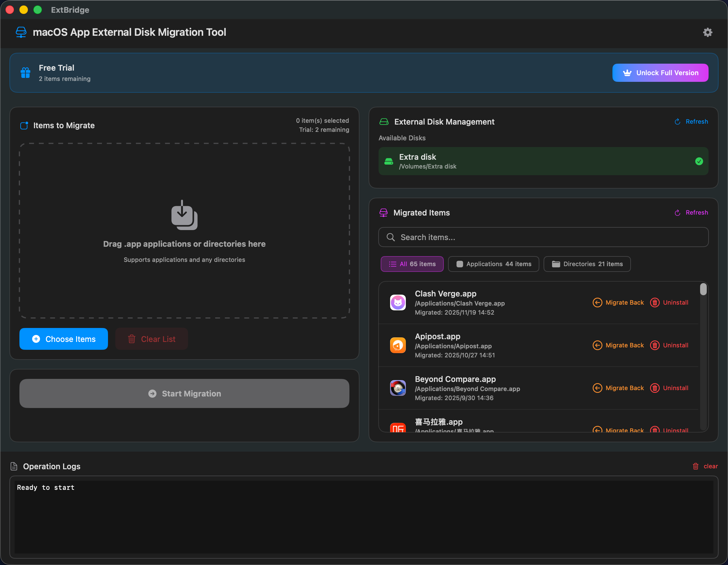Click Uninstall text for Apipost.app

(675, 345)
